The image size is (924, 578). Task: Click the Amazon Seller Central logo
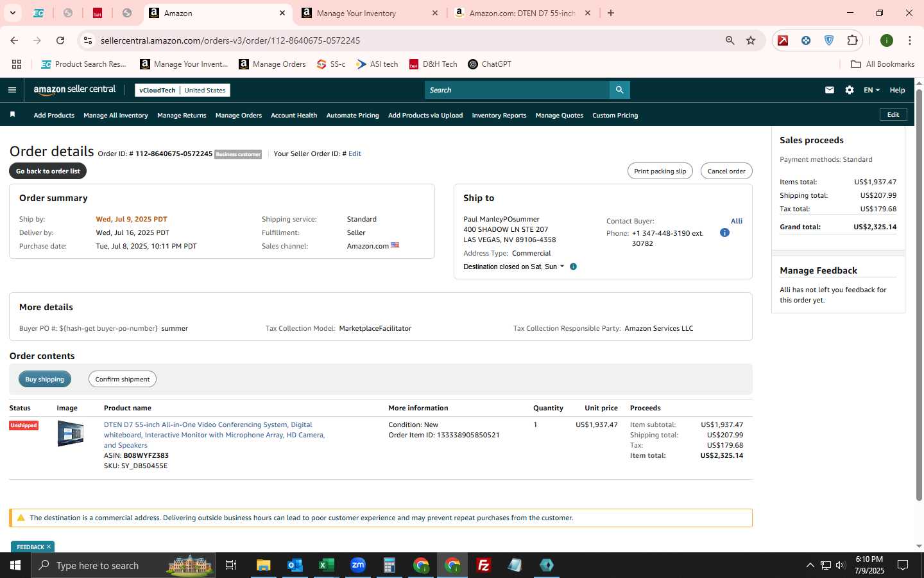(x=74, y=90)
